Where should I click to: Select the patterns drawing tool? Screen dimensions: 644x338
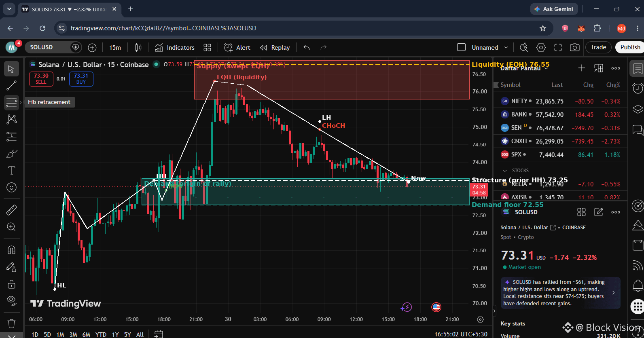(11, 119)
